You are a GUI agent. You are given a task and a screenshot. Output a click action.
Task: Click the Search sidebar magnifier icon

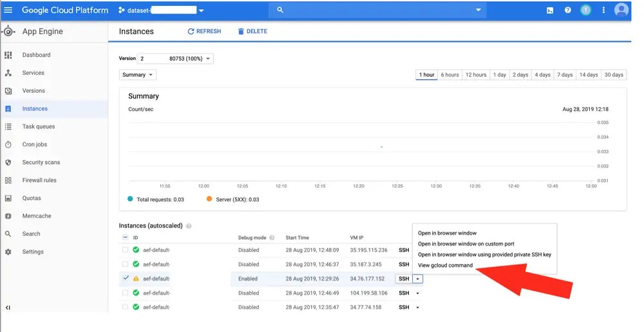pos(8,234)
